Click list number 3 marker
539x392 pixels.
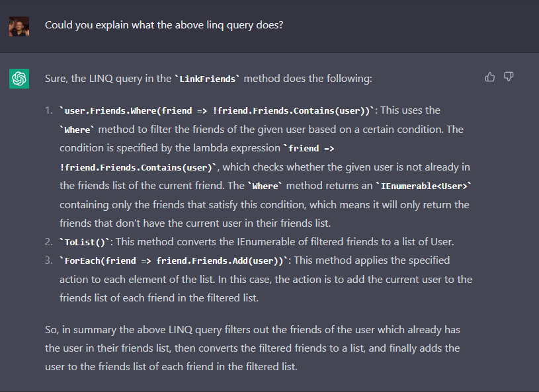[x=49, y=260]
